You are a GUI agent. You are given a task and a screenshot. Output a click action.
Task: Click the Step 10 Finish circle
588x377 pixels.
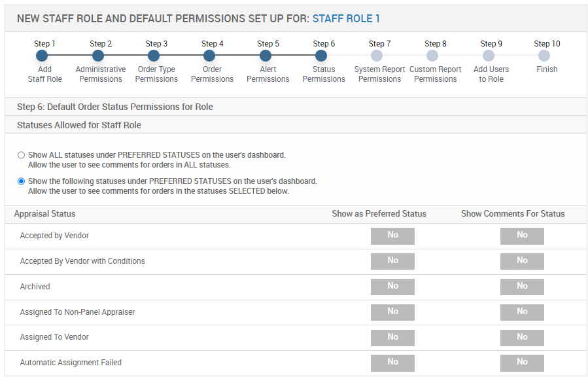coord(544,56)
